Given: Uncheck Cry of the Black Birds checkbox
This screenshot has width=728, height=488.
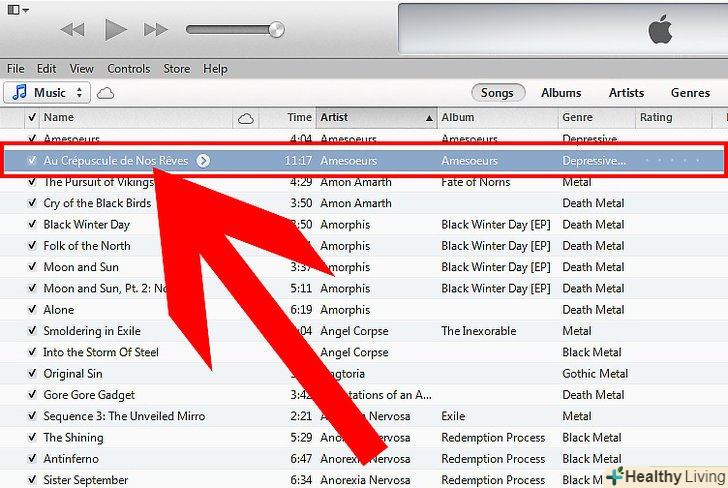Looking at the screenshot, I should (x=32, y=203).
